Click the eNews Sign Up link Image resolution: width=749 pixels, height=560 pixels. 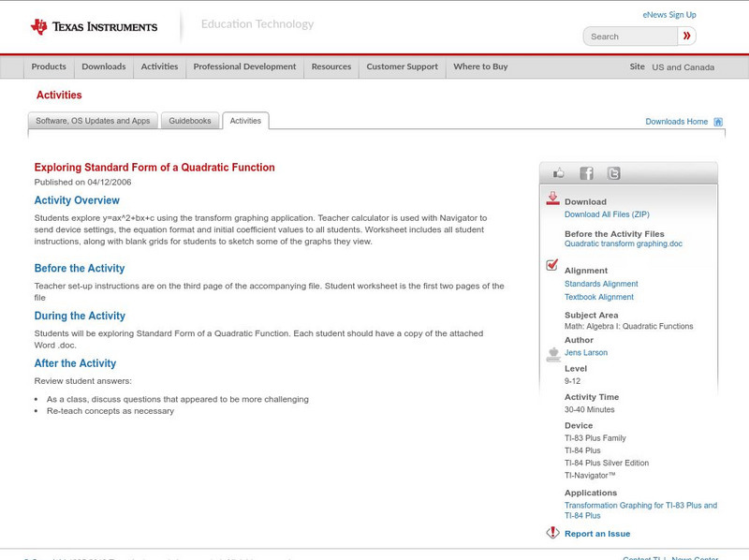click(669, 15)
